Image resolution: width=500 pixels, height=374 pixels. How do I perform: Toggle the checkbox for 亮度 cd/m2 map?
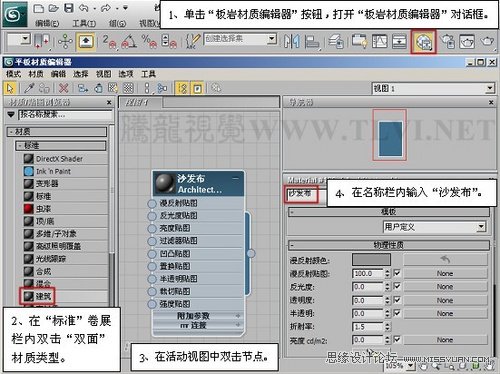(x=397, y=340)
